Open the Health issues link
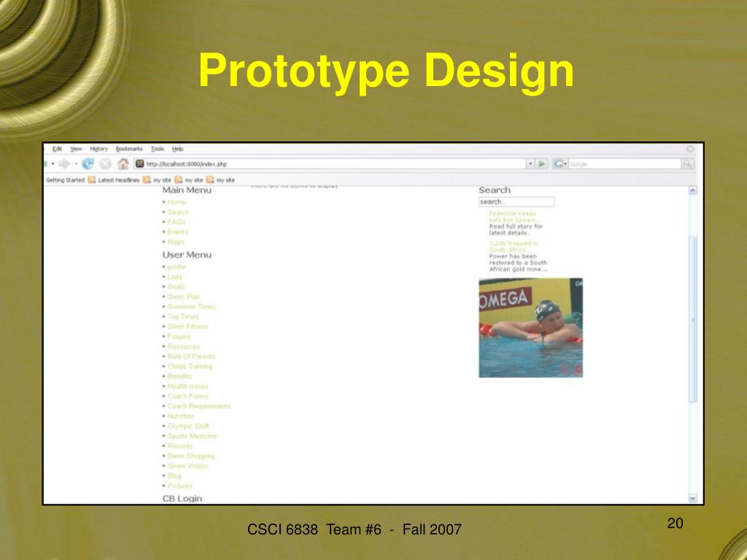The width and height of the screenshot is (747, 560). pos(188,386)
